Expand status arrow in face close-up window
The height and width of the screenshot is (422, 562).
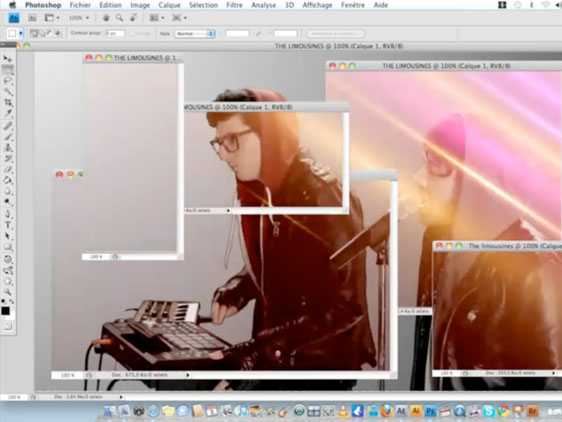point(228,211)
